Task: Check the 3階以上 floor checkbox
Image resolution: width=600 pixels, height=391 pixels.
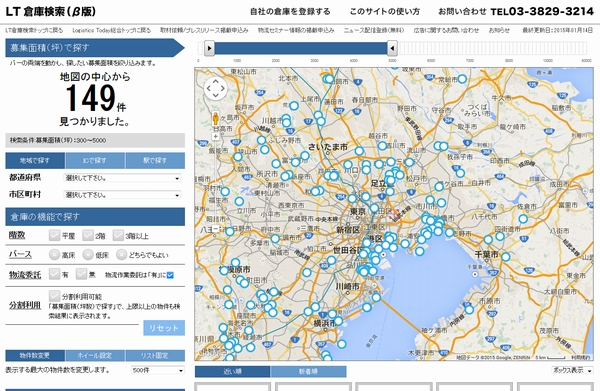Action: point(118,235)
